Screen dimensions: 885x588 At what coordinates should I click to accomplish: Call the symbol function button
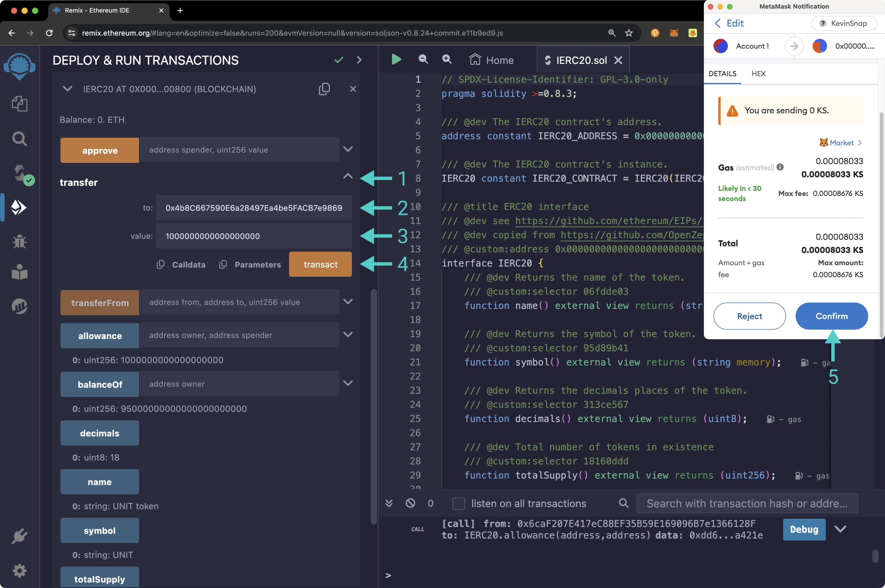click(100, 530)
